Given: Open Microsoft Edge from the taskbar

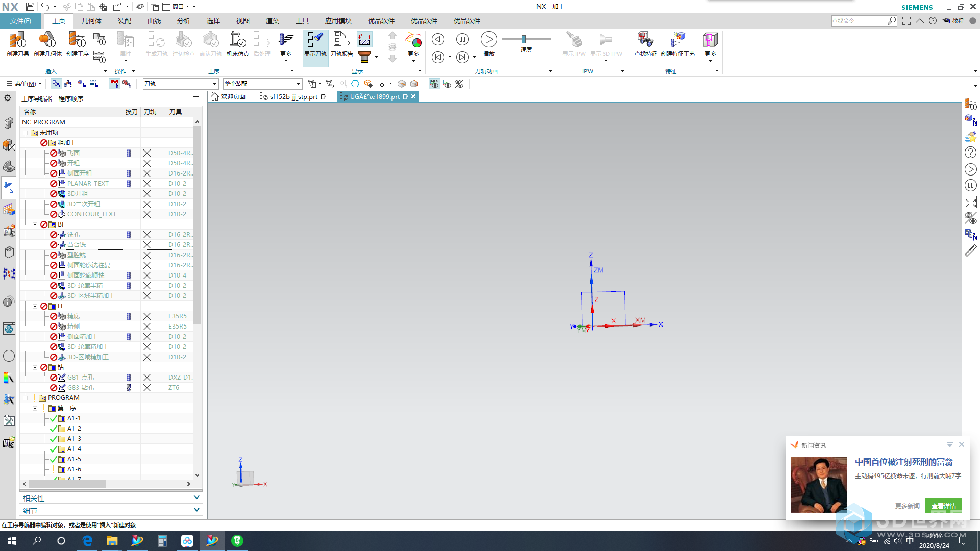Looking at the screenshot, I should click(87, 541).
